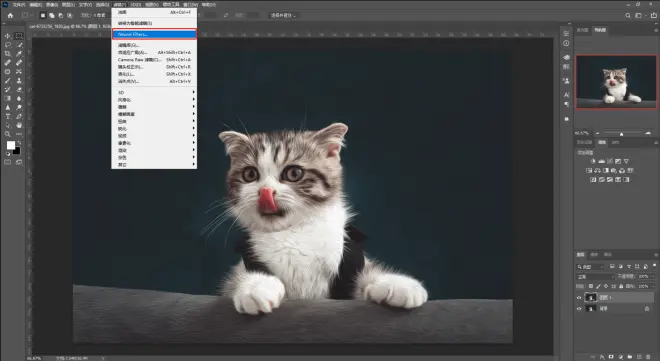
Task: Toggle lock transparent pixels in Layers
Action: (x=591, y=286)
